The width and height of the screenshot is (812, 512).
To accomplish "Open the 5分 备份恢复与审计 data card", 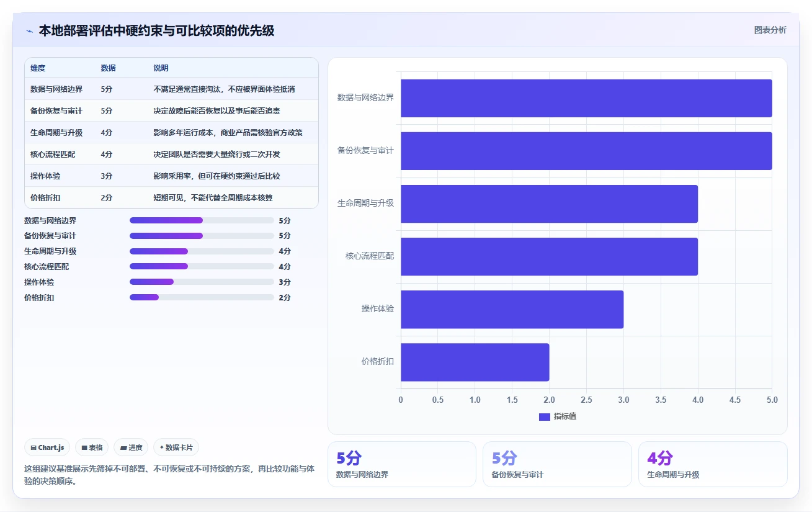I will (x=557, y=464).
